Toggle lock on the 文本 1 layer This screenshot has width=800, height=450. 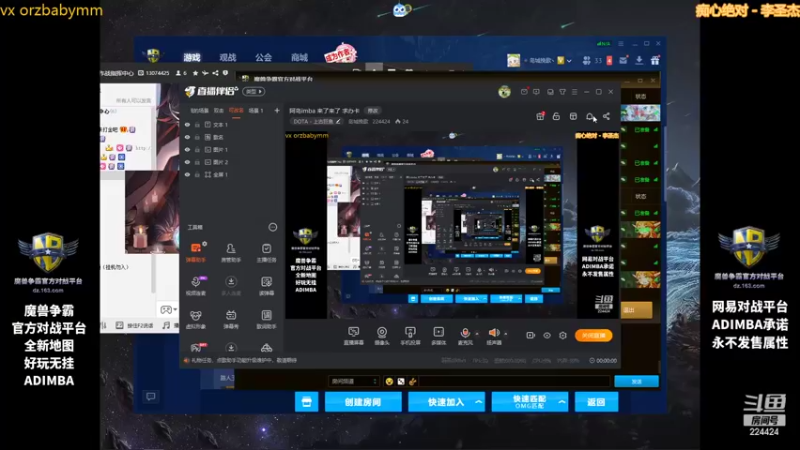click(197, 124)
